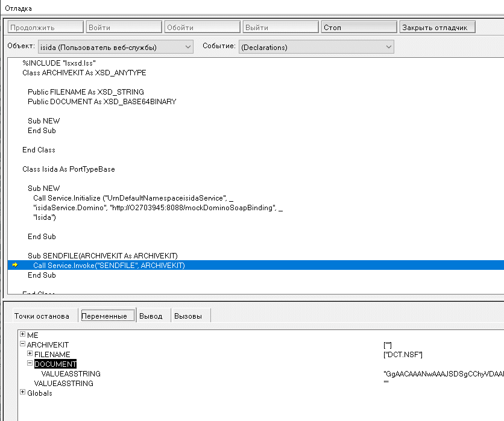Screen dimensions: 504x421
Task: Click the Выйти (Step Exit) button
Action: tap(280, 27)
